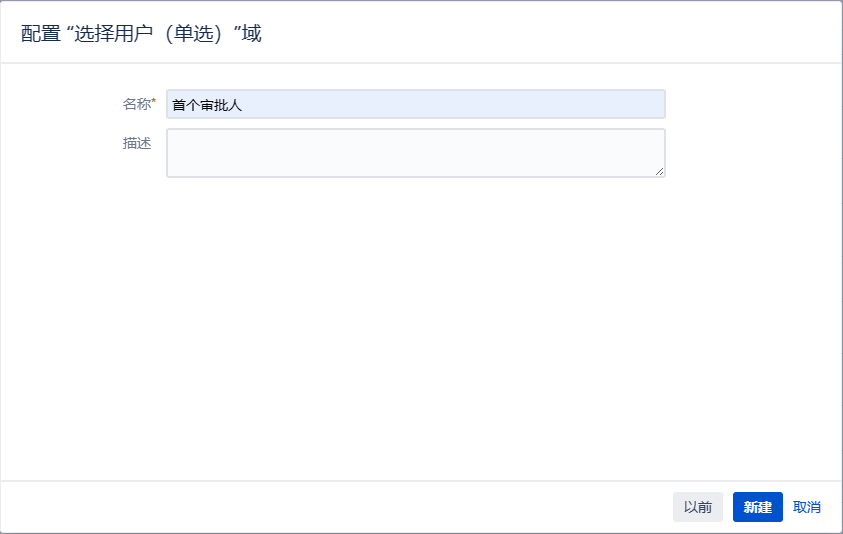Select the blue 新建 submit button
The height and width of the screenshot is (534, 843).
pos(758,507)
